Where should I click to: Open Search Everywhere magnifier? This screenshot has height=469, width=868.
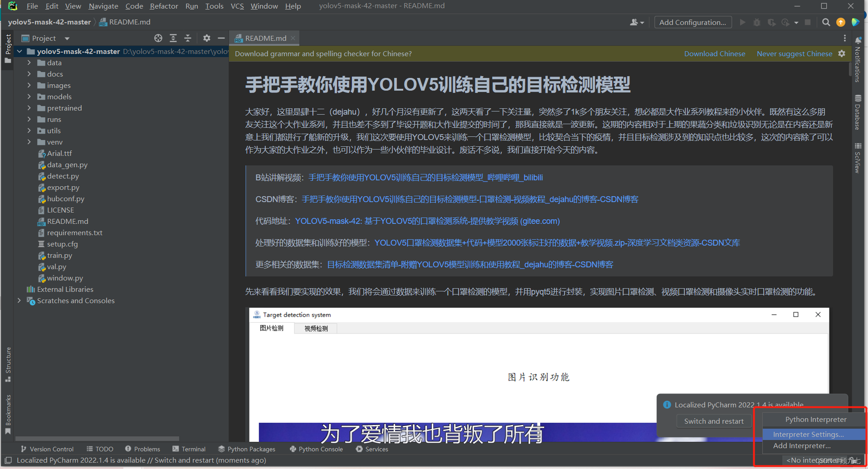826,22
